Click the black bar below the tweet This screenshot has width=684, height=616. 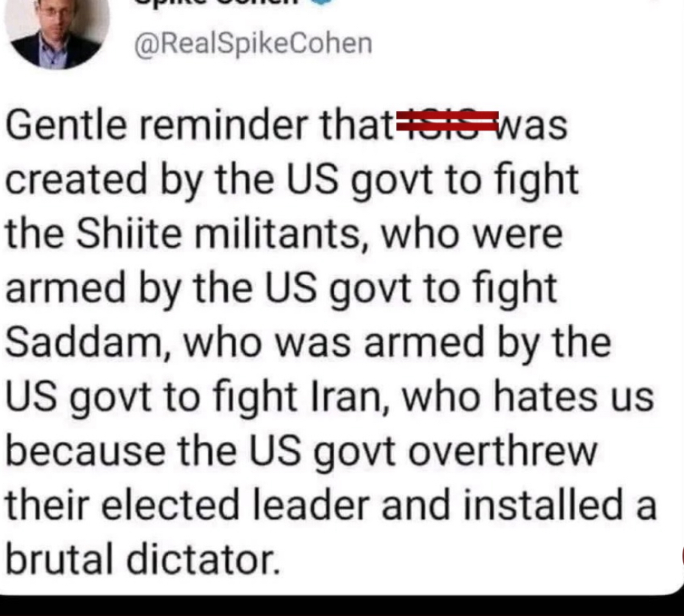[342, 606]
